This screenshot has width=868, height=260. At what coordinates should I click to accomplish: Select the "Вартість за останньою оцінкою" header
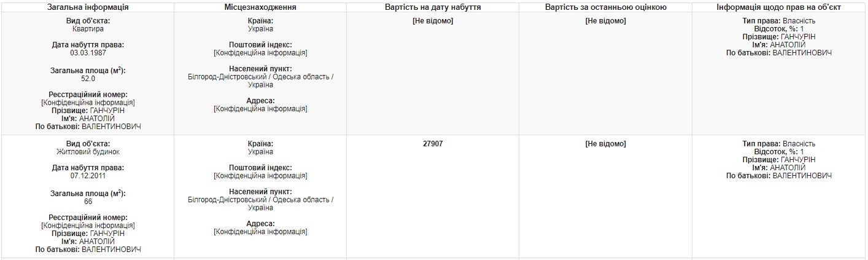point(605,7)
